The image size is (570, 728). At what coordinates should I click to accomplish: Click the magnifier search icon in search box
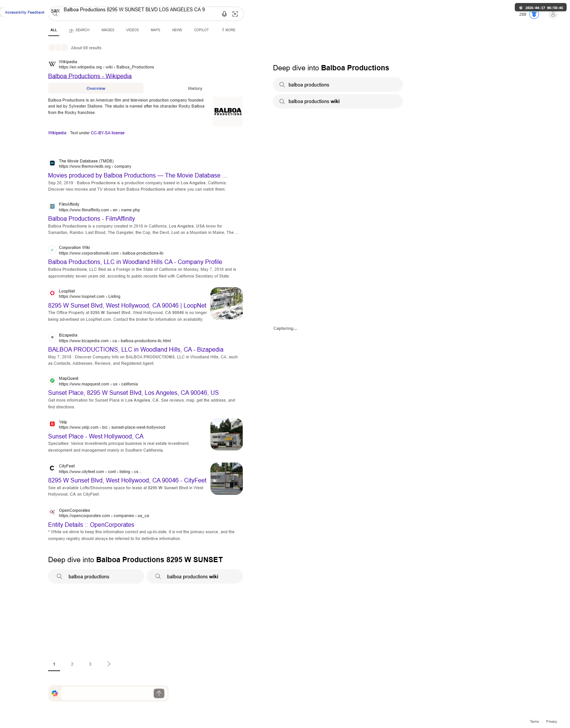point(55,14)
